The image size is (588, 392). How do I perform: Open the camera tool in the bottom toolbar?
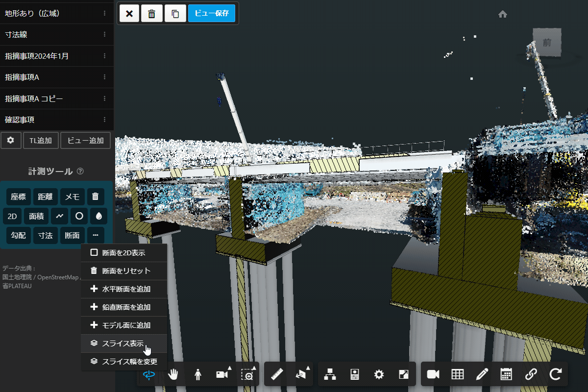[222, 375]
